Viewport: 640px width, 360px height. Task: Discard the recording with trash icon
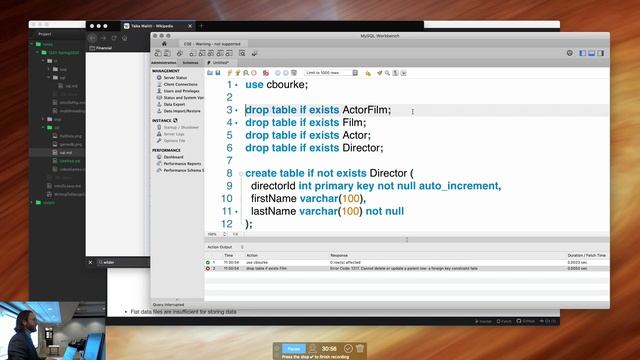[360, 348]
